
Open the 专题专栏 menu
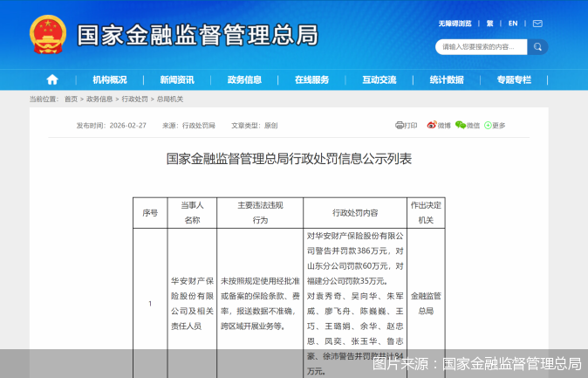(x=513, y=79)
